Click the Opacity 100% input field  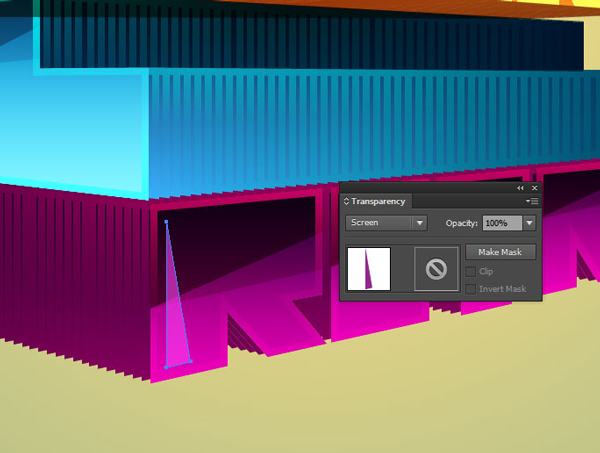[502, 223]
